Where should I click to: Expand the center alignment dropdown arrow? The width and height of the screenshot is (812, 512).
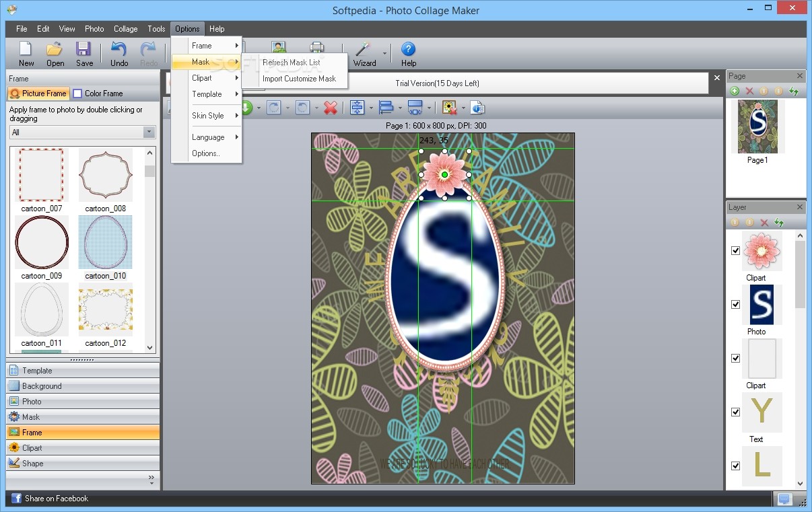pyautogui.click(x=371, y=108)
